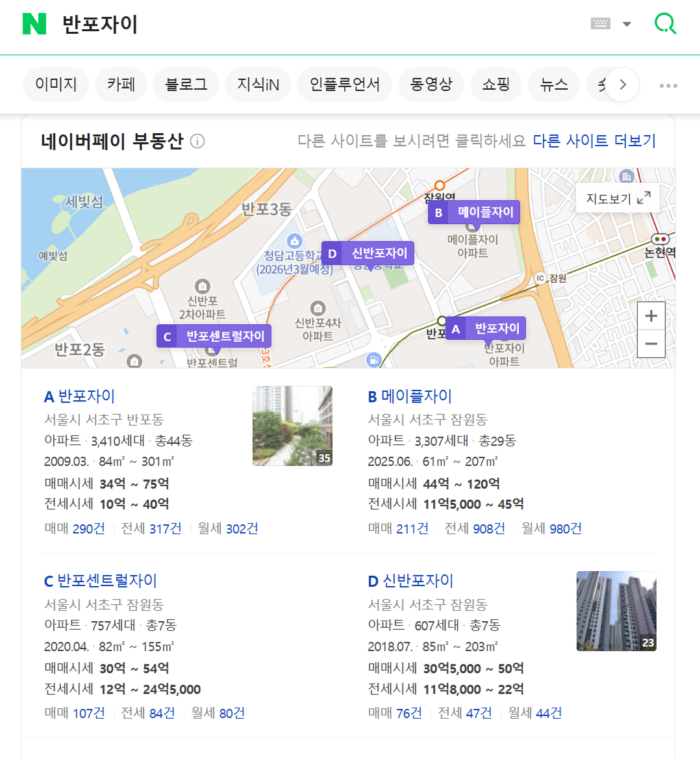
Task: Select the 이미지 tab
Action: click(56, 84)
